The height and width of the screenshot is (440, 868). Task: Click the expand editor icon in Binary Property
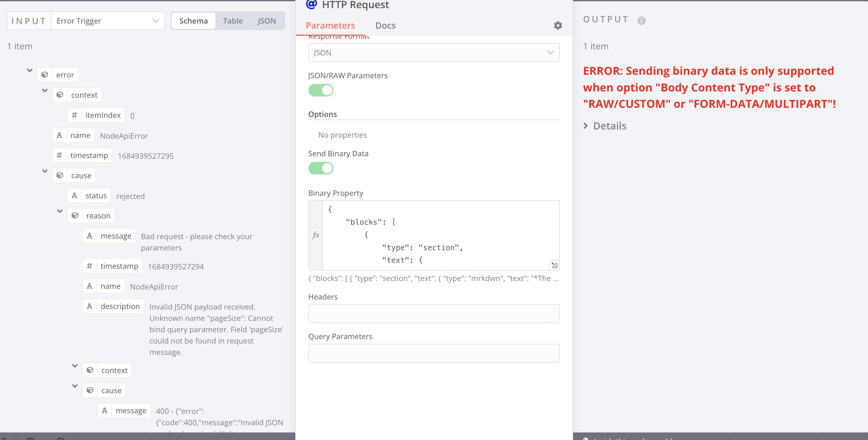(x=554, y=265)
